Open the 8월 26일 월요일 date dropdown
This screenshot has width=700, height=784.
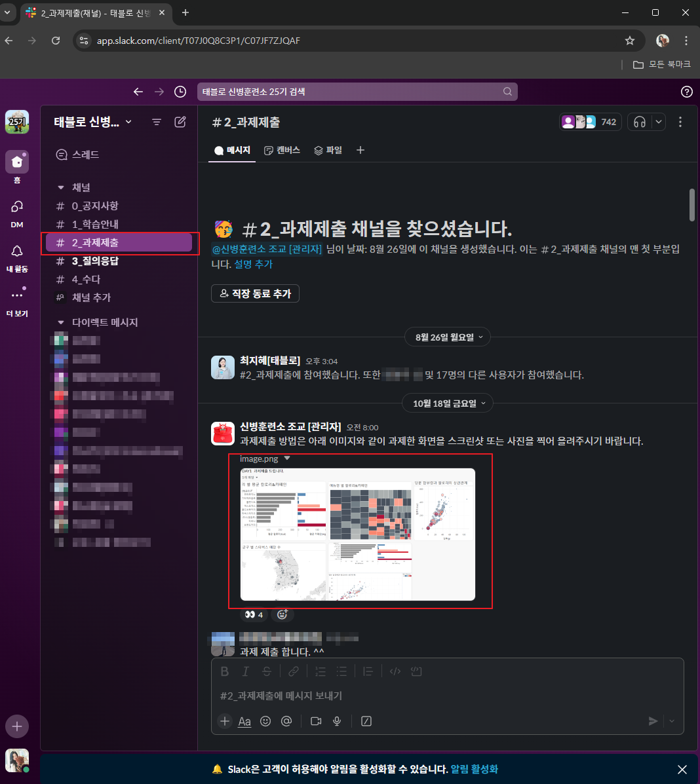point(447,337)
